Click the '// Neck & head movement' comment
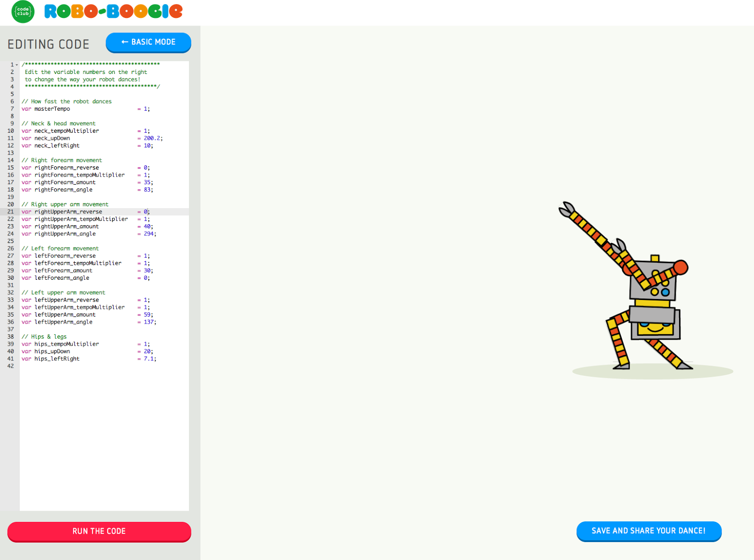This screenshot has width=754, height=560. coord(58,123)
